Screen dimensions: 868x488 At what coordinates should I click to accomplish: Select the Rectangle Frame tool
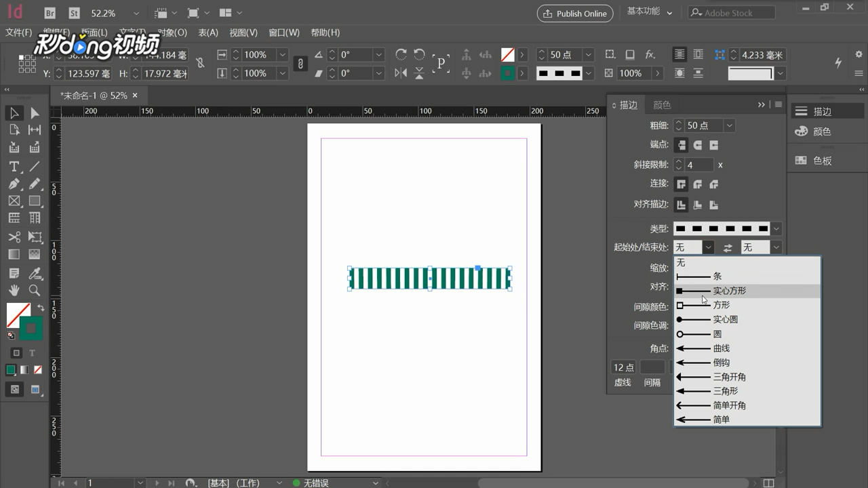[14, 201]
